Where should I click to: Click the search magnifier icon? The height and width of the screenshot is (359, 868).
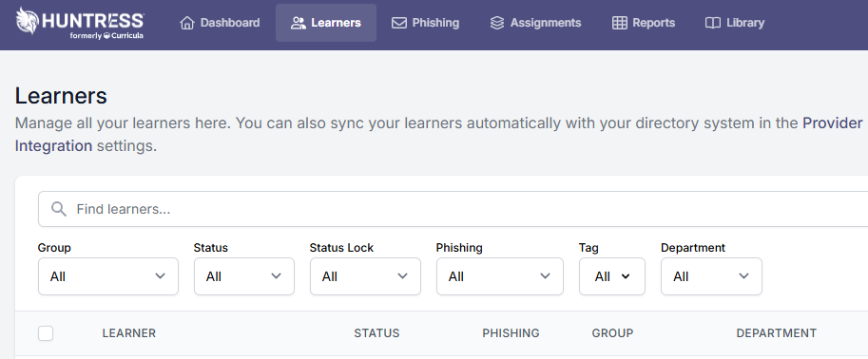click(x=59, y=209)
